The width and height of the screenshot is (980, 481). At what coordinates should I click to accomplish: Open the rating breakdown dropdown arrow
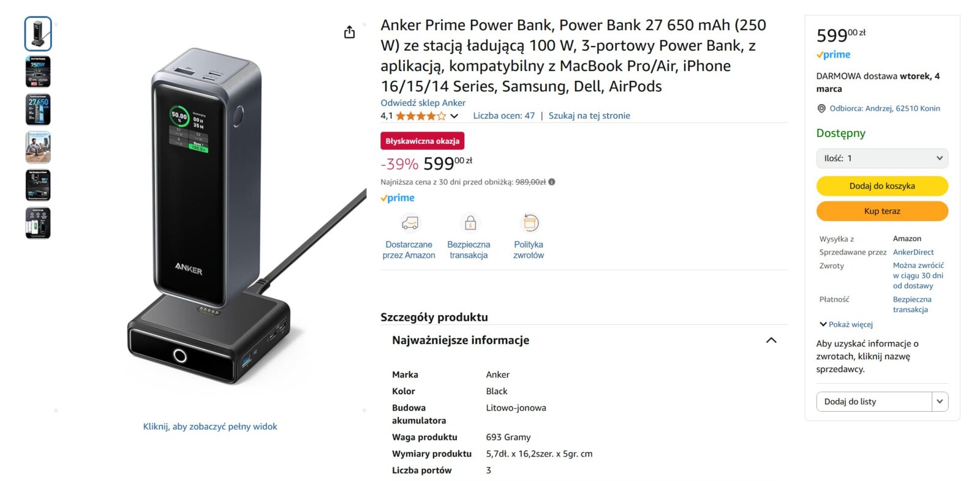454,116
